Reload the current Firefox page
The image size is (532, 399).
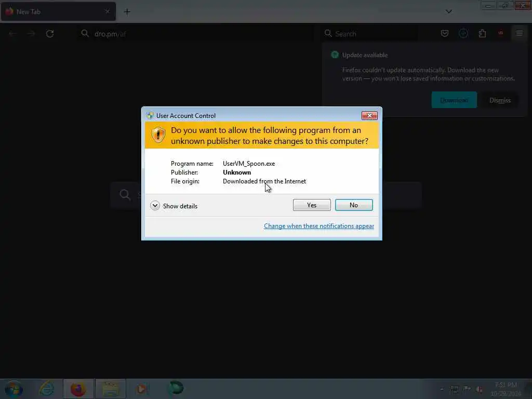pos(50,34)
